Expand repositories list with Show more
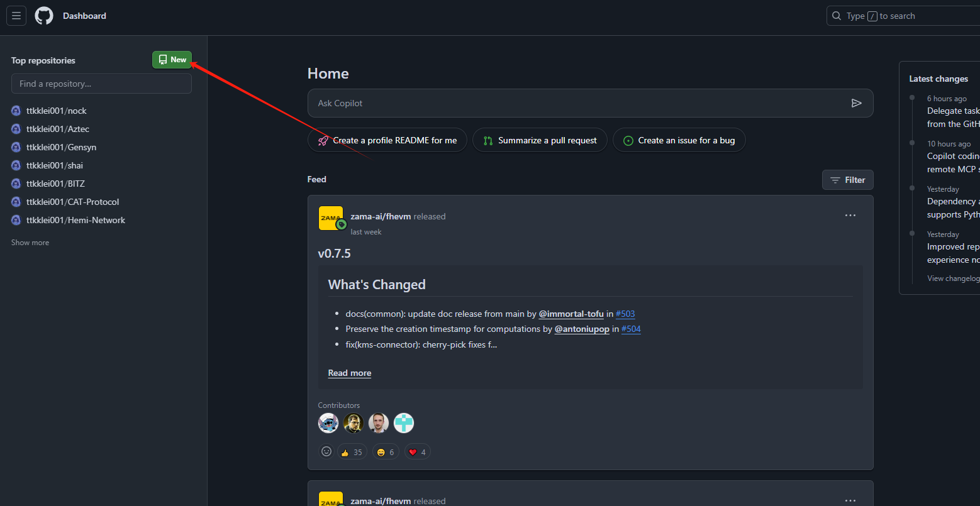 pos(30,243)
